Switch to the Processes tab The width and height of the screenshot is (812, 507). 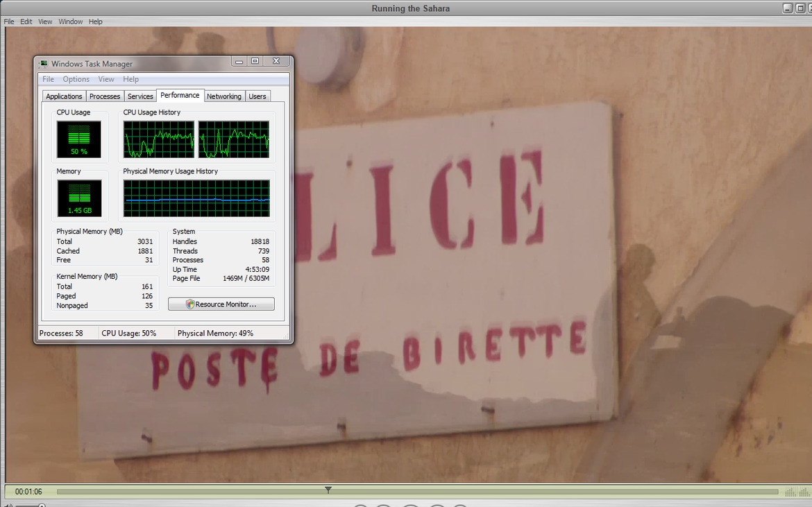[105, 96]
